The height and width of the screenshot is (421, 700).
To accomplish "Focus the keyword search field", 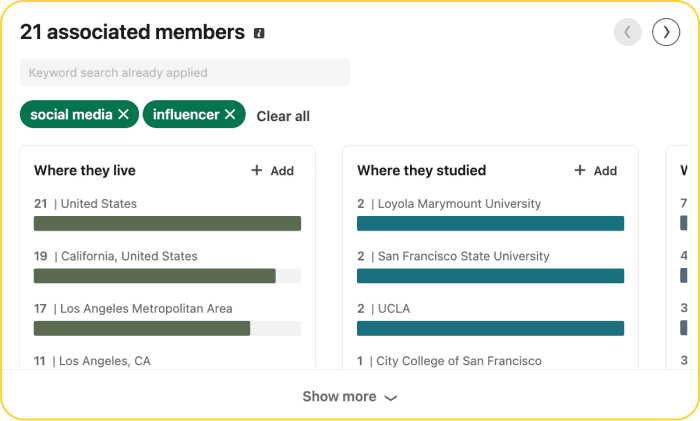I will coord(185,72).
